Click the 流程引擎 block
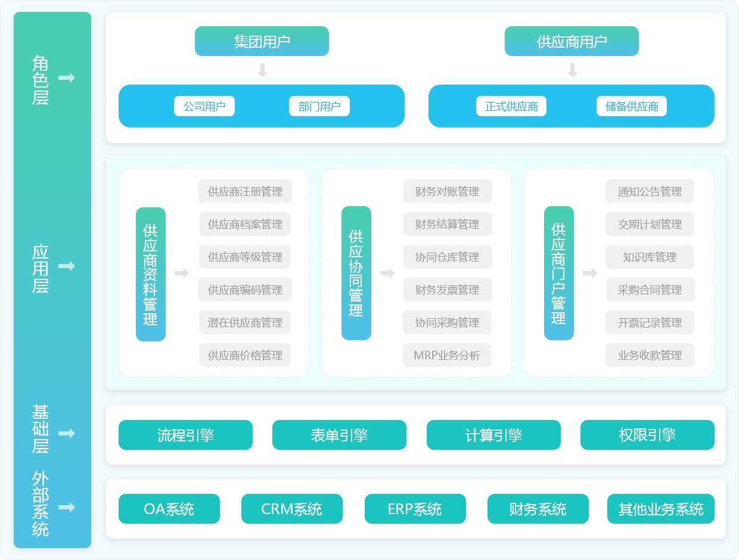 click(x=185, y=435)
